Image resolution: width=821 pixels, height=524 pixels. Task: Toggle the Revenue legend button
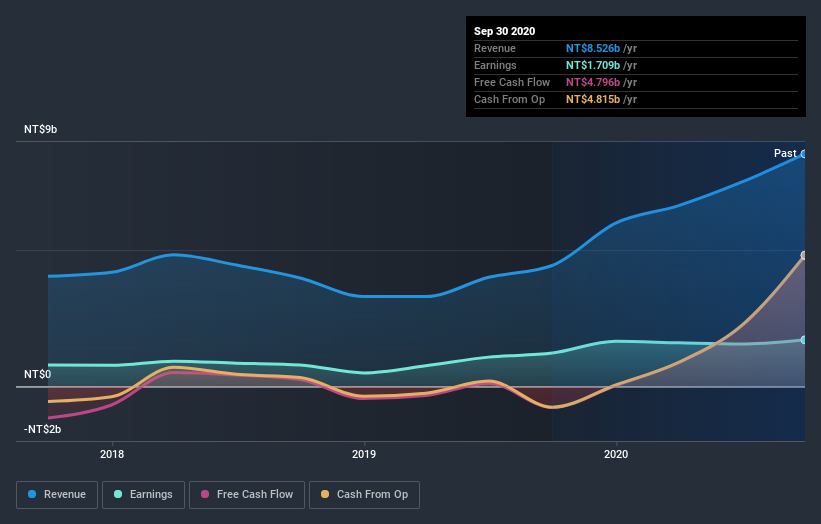click(57, 495)
